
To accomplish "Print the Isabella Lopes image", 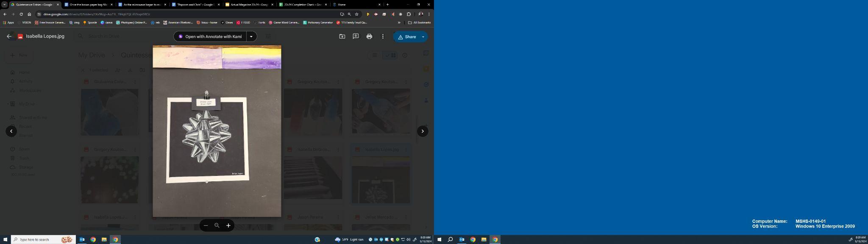I will [369, 36].
